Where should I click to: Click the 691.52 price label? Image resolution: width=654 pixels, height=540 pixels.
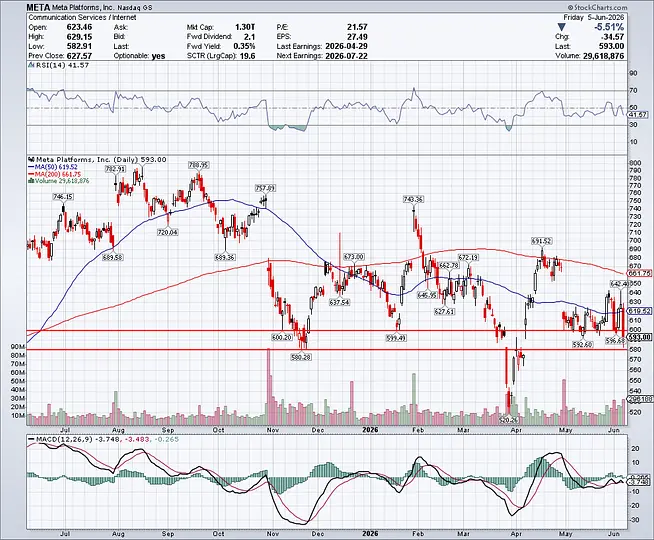(541, 241)
